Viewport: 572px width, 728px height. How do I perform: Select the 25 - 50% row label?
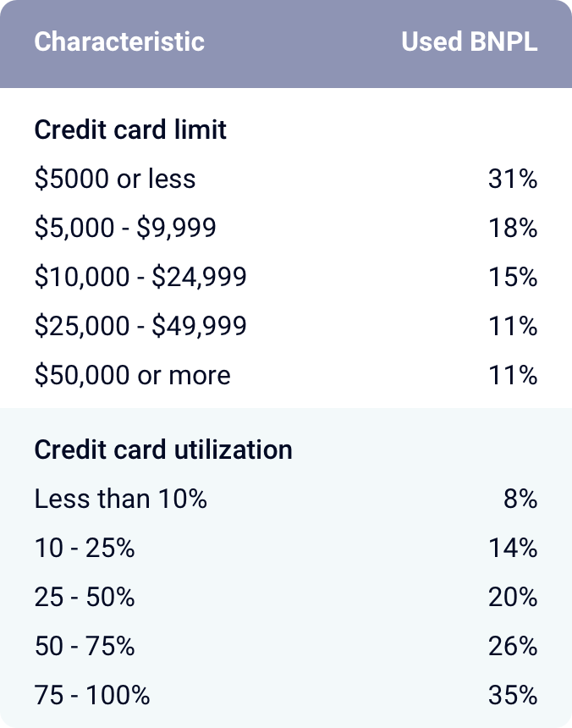coord(85,598)
